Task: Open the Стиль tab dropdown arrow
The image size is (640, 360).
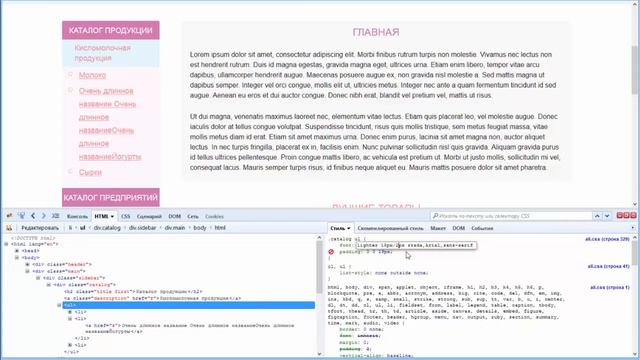Action: point(349,228)
